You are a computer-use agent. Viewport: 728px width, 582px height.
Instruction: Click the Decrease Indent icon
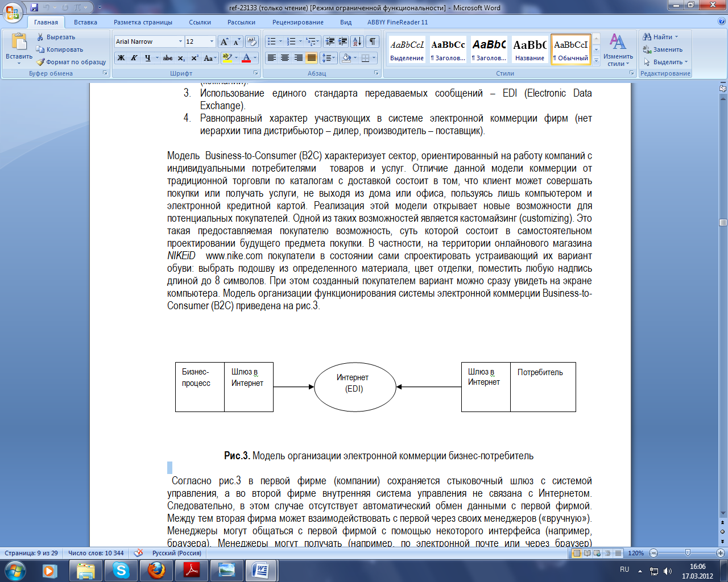coord(330,41)
